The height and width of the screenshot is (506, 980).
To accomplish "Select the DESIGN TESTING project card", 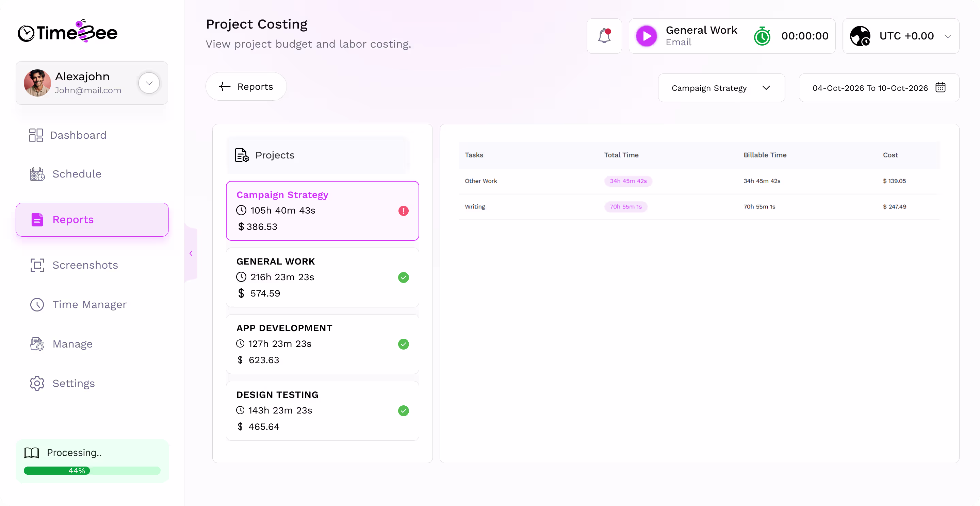I will click(x=322, y=410).
